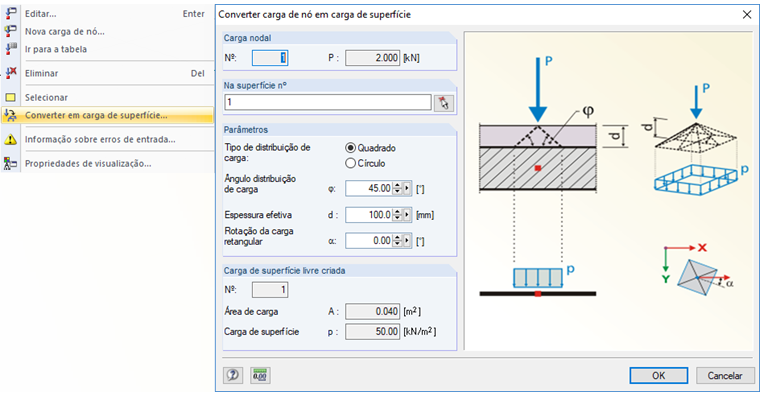Click the warning triangle icon

(11, 140)
